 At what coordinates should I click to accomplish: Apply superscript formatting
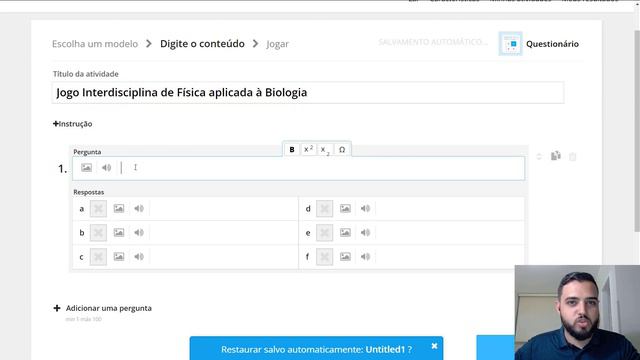point(309,150)
